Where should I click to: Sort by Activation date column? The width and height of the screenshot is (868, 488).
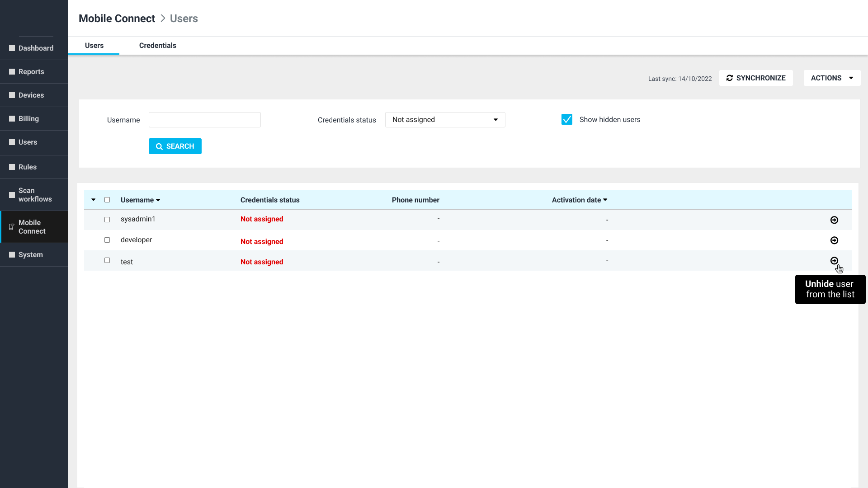[579, 200]
